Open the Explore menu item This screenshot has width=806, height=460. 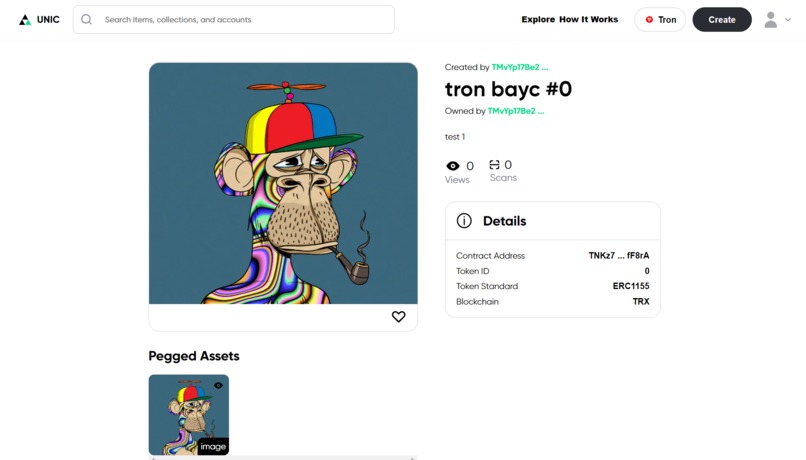click(538, 20)
